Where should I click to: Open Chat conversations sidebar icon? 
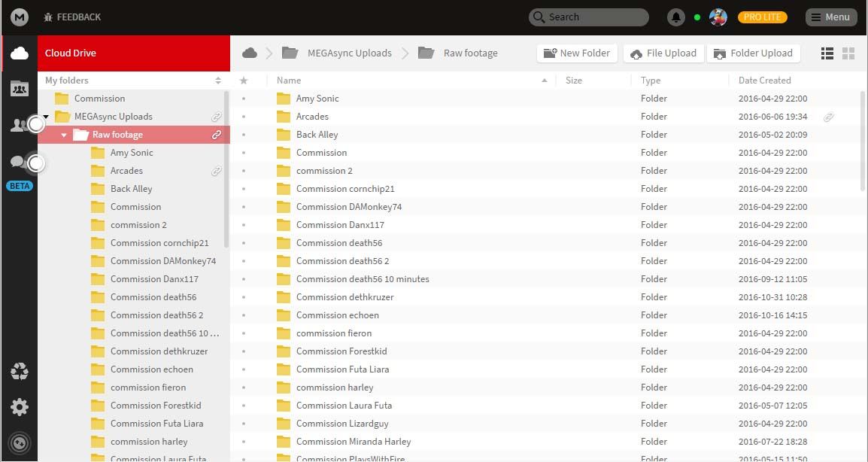(18, 162)
